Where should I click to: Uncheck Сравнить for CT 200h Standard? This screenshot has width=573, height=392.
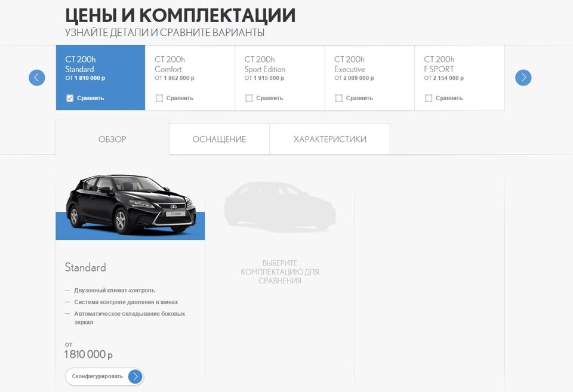70,98
